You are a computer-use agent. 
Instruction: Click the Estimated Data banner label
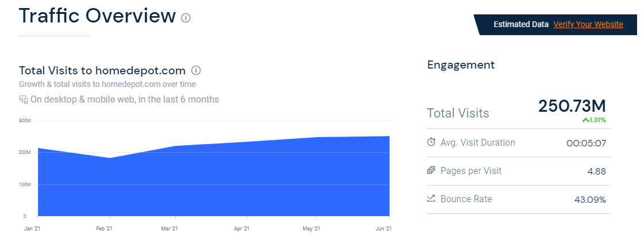pos(521,24)
